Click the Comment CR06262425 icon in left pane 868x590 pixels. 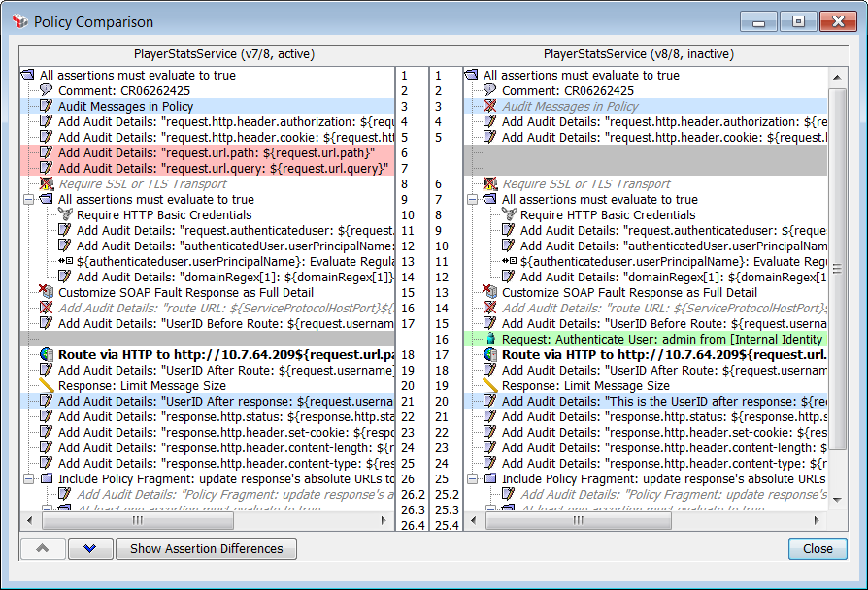click(x=46, y=90)
